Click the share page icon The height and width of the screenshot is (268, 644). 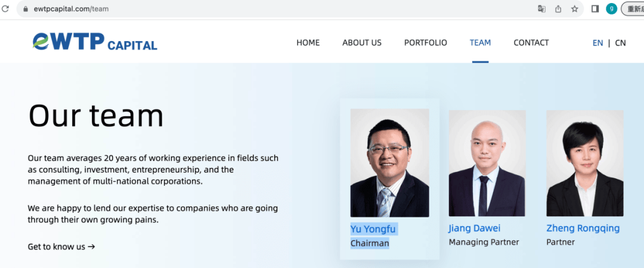(x=558, y=9)
